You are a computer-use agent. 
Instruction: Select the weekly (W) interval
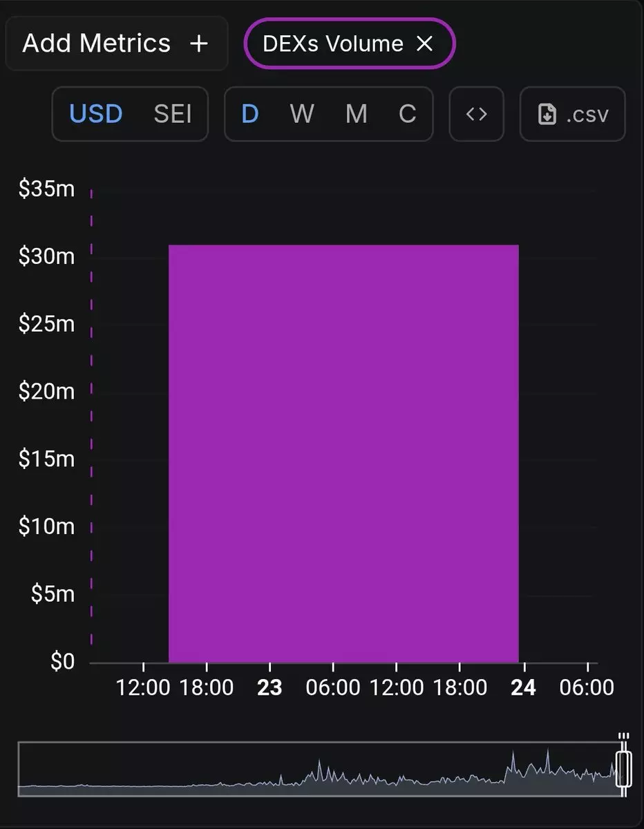coord(302,114)
